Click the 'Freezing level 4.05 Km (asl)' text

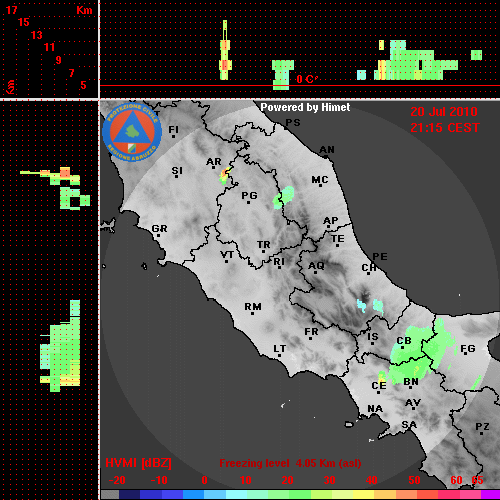click(x=290, y=463)
